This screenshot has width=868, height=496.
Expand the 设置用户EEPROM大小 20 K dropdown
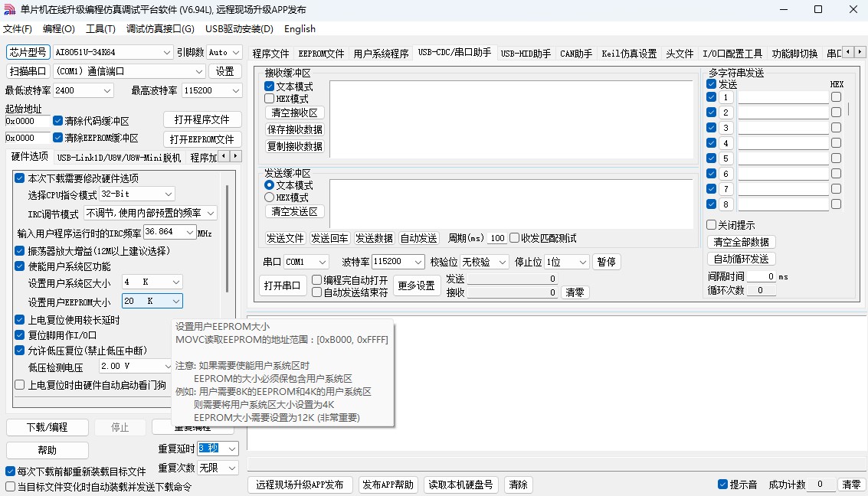pos(176,301)
